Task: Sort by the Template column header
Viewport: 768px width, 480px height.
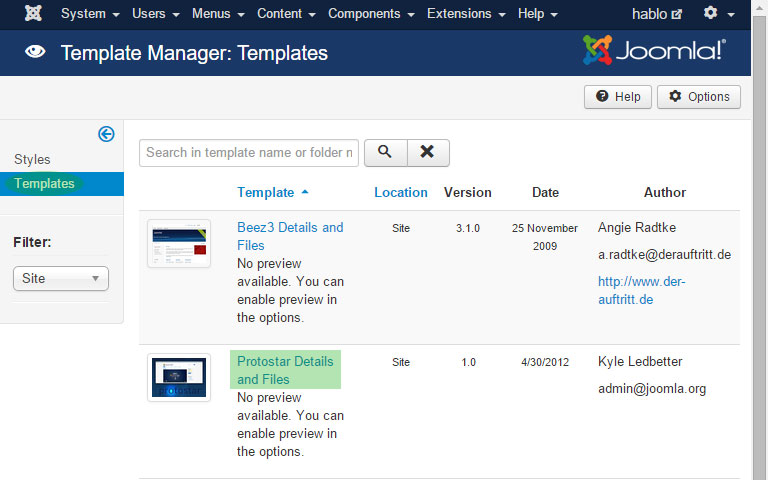Action: click(x=273, y=192)
